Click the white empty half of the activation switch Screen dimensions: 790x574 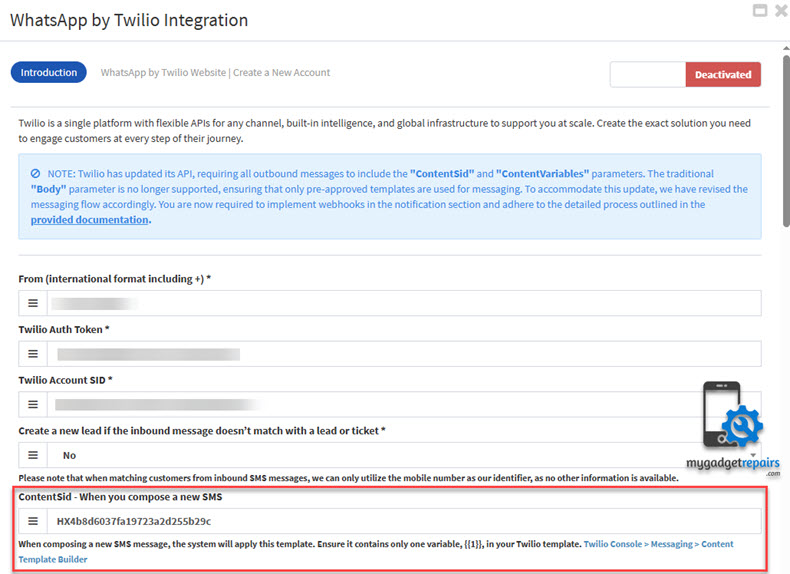coord(648,75)
